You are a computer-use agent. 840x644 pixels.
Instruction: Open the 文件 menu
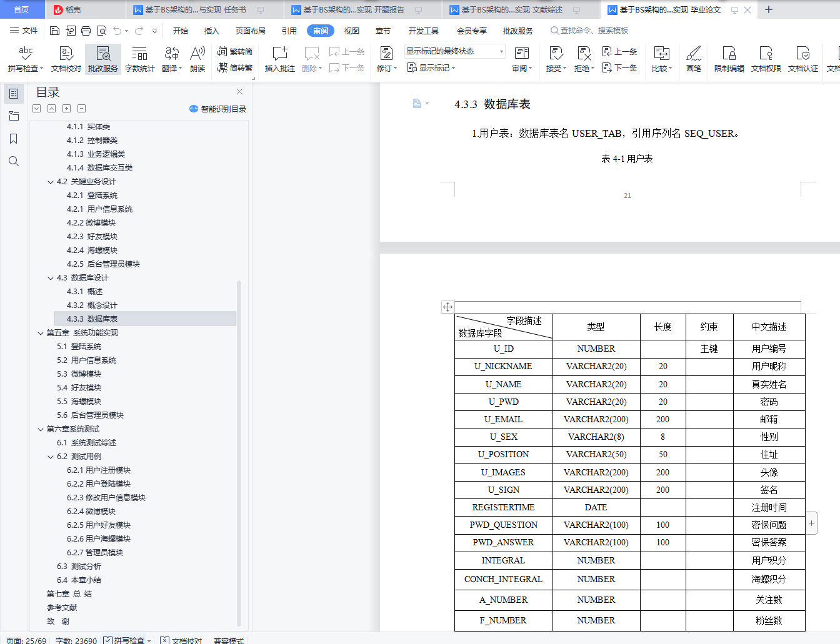24,31
